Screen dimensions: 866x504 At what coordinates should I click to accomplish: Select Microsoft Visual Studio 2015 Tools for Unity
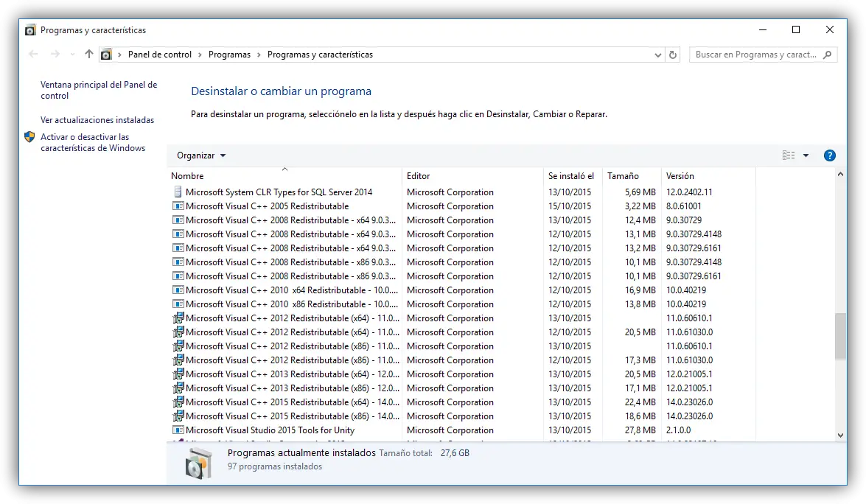[462, 430]
